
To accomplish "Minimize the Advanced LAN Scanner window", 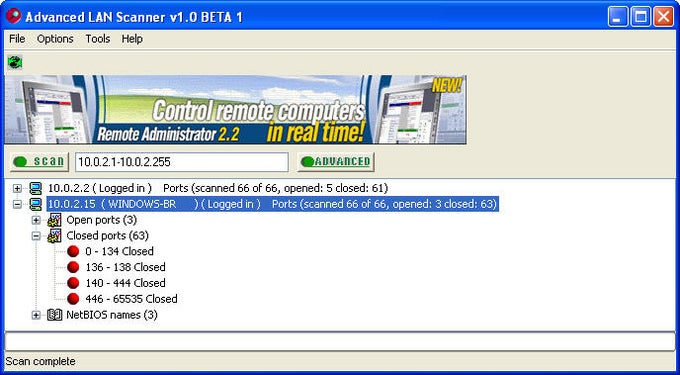I will 617,17.
